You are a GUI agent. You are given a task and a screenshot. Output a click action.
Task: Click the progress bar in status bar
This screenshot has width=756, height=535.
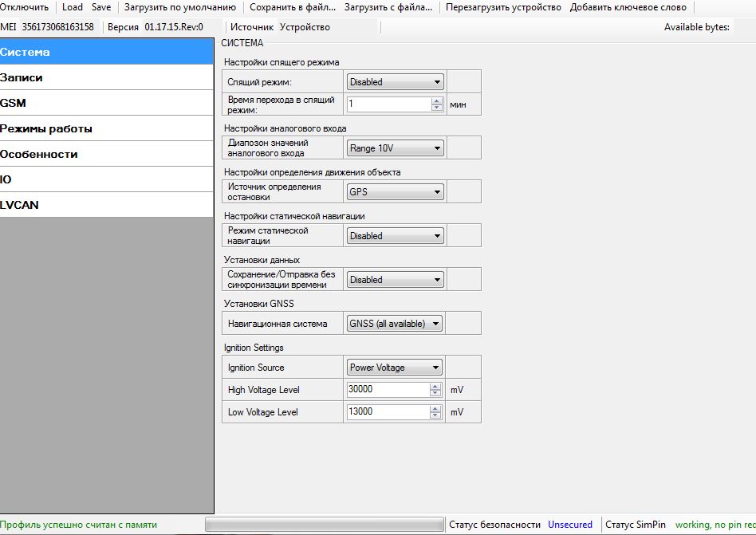324,525
